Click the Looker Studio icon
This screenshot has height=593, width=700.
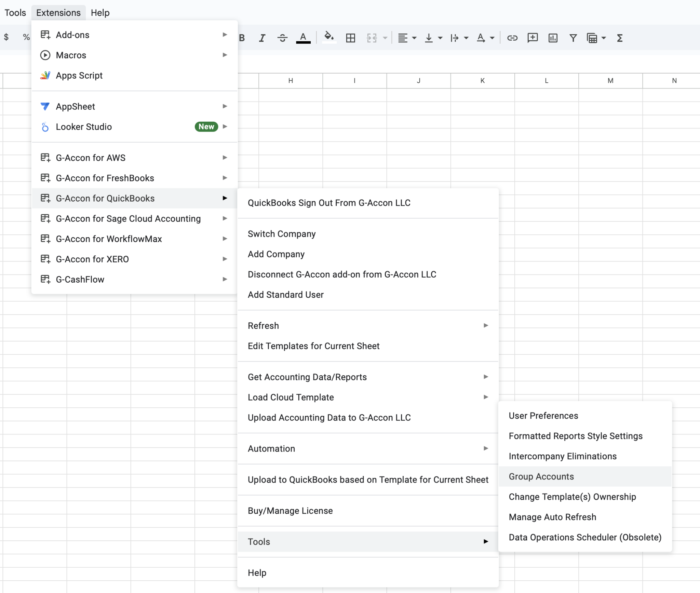tap(45, 127)
